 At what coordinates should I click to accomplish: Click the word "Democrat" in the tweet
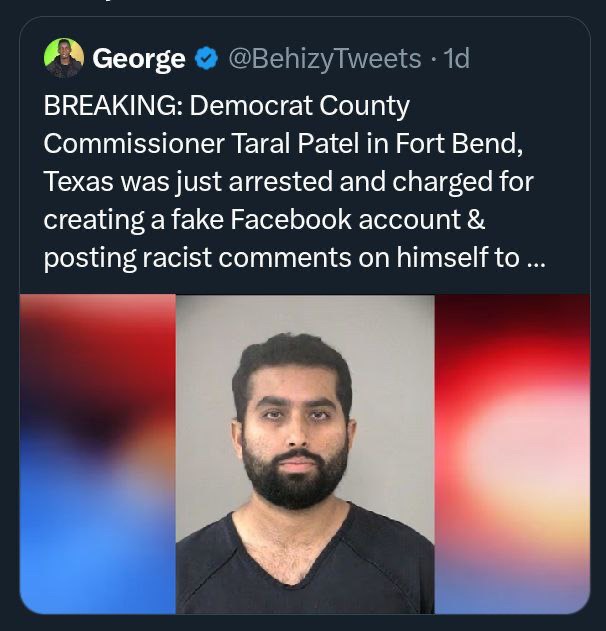[x=274, y=105]
